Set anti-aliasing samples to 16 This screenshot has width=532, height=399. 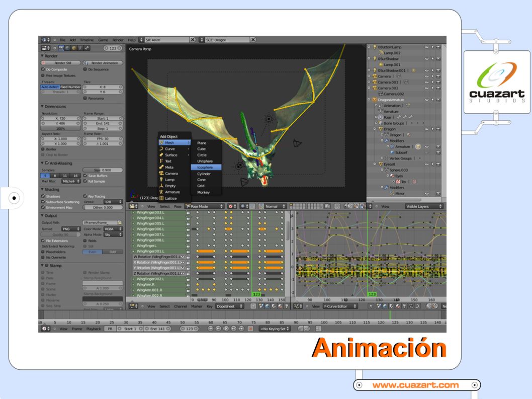(75, 176)
